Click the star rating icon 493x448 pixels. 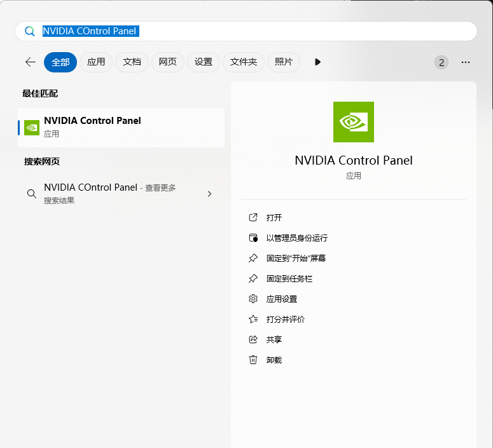click(x=253, y=319)
